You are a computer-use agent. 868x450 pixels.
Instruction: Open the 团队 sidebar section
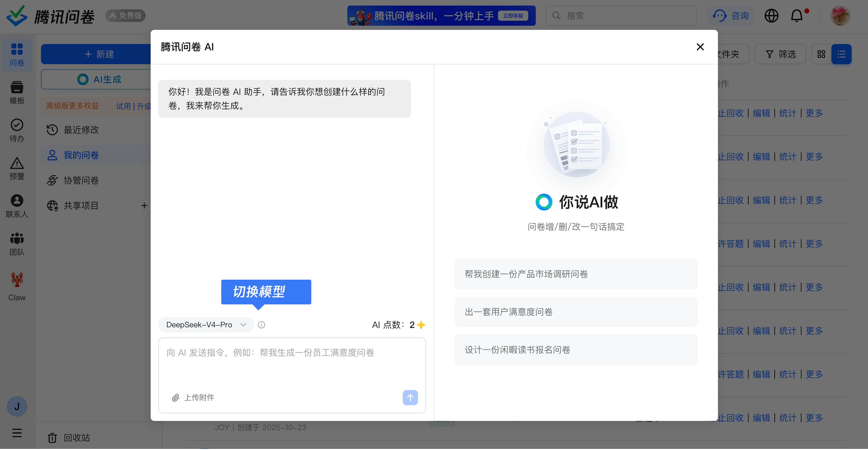click(x=17, y=244)
